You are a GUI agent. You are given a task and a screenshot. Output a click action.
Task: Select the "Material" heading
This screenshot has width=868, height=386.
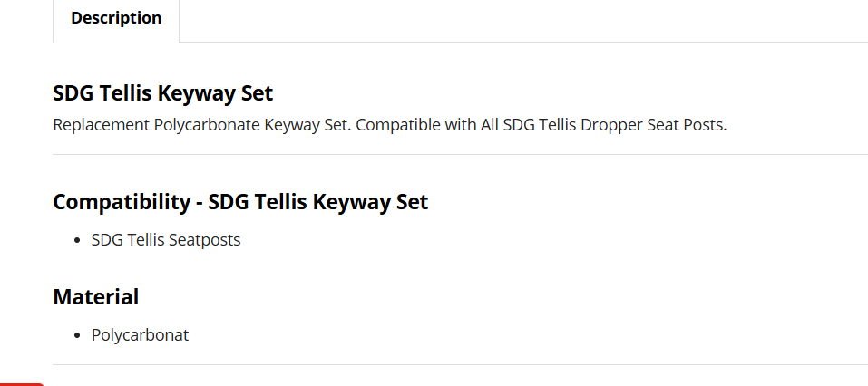96,296
